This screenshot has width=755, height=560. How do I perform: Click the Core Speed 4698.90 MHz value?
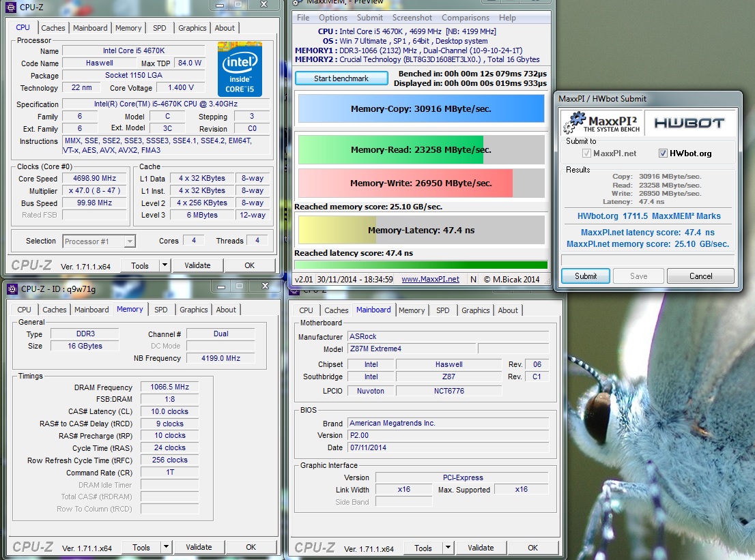pyautogui.click(x=94, y=178)
